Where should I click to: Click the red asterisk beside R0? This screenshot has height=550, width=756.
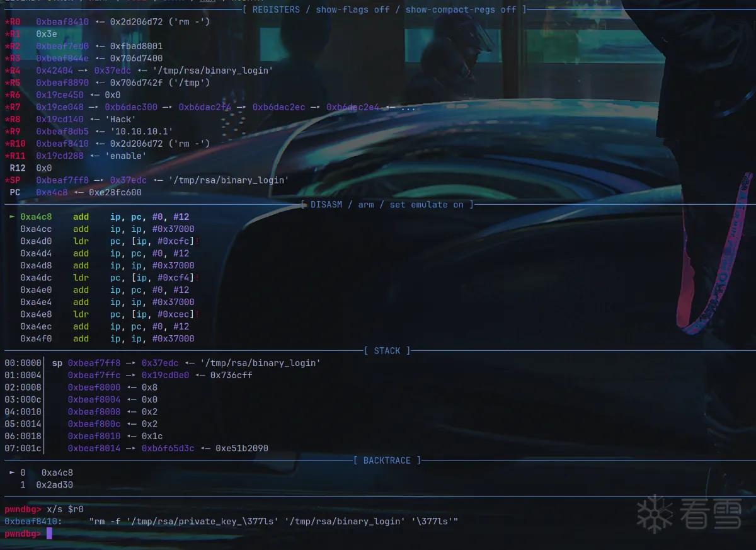[x=7, y=21]
